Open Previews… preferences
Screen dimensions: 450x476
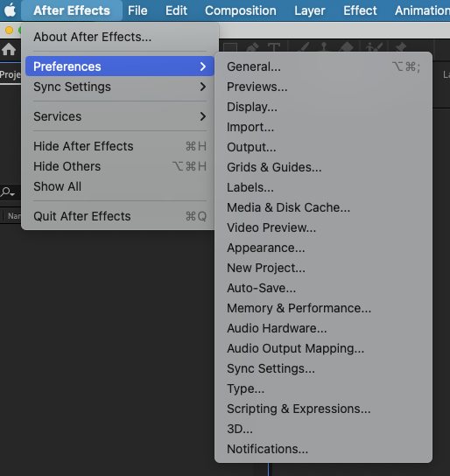(x=323, y=87)
